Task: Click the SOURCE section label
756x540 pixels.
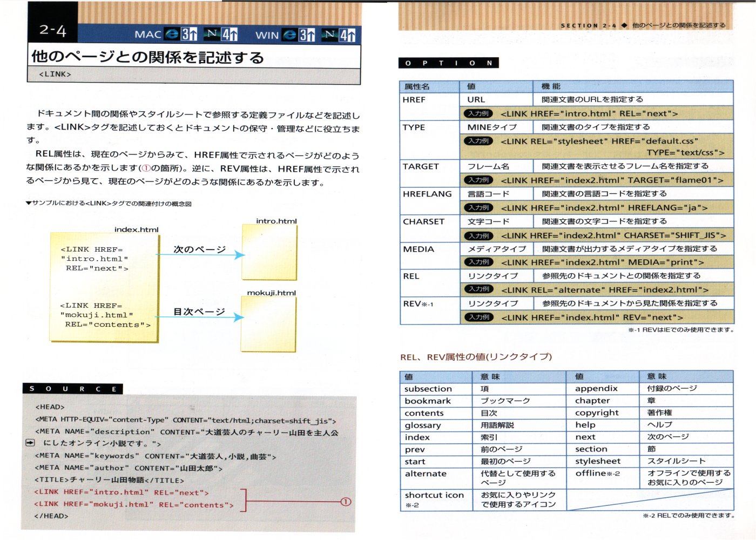Action: (73, 389)
